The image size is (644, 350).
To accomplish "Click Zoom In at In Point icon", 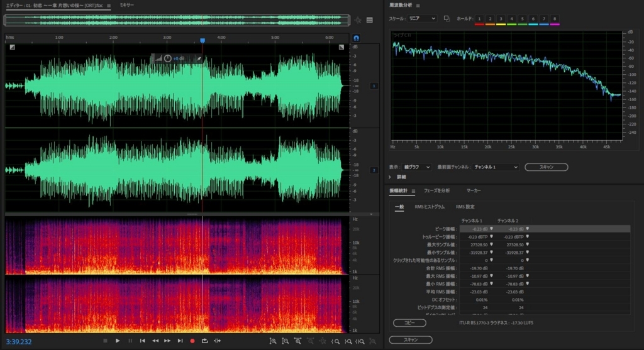I will (336, 341).
